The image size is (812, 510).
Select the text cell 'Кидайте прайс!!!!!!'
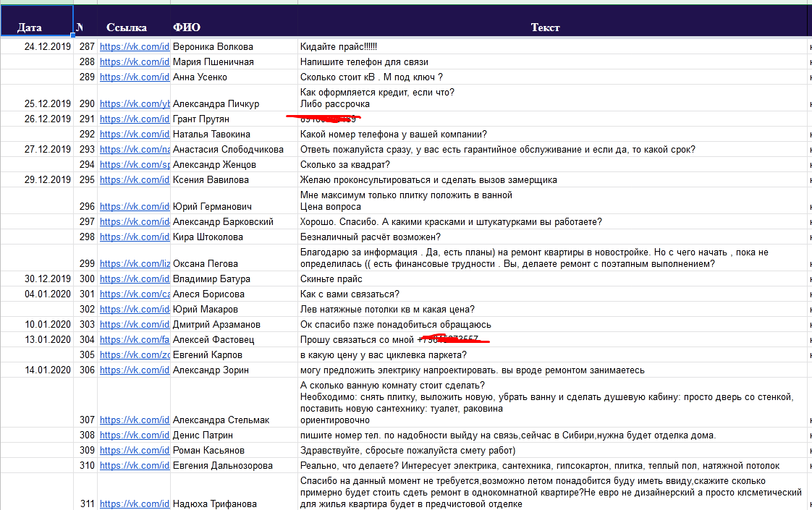(552, 46)
